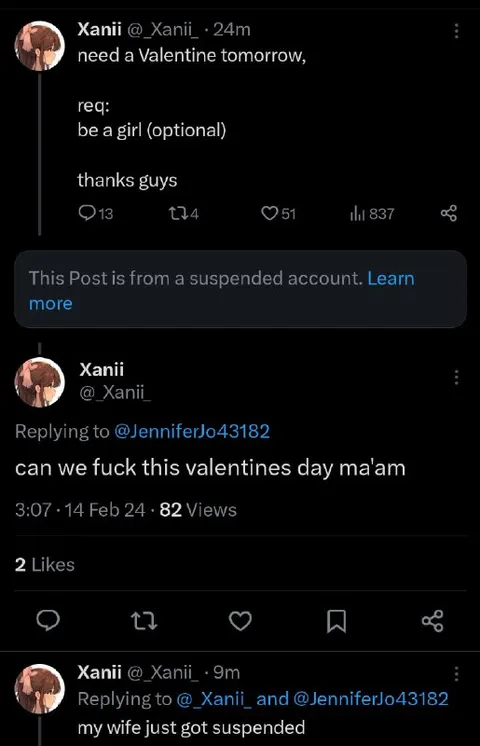Open reply icon with 13 comments
The height and width of the screenshot is (746, 480).
click(95, 214)
